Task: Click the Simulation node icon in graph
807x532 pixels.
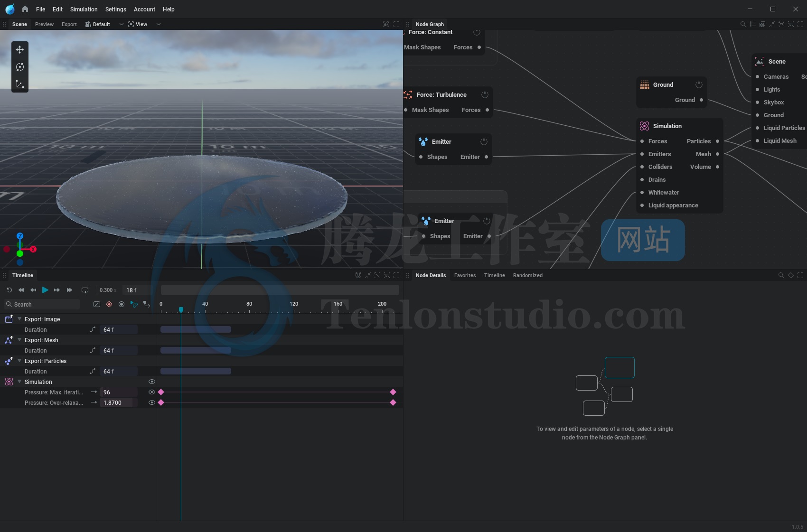Action: (x=644, y=126)
